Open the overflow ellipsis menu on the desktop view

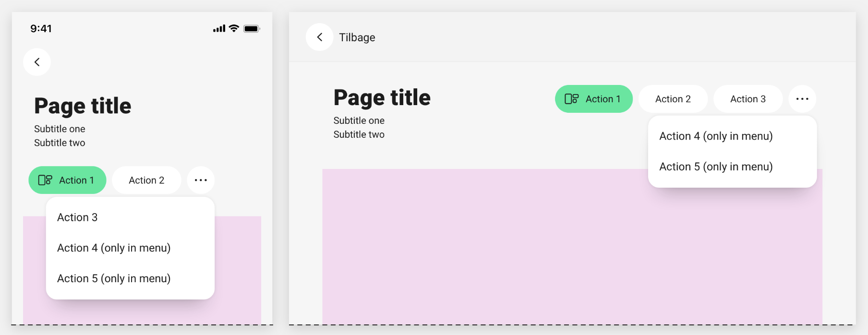(802, 98)
